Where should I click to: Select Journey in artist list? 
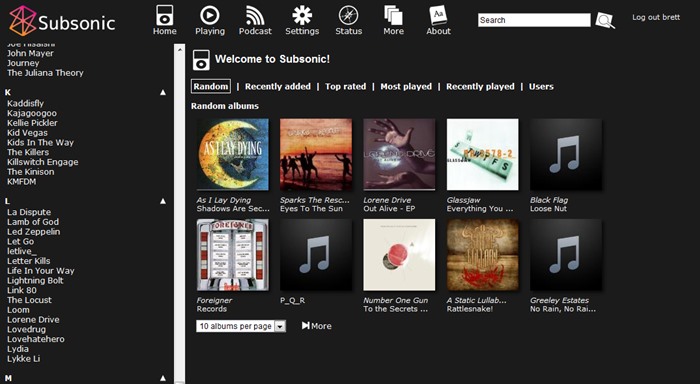23,63
